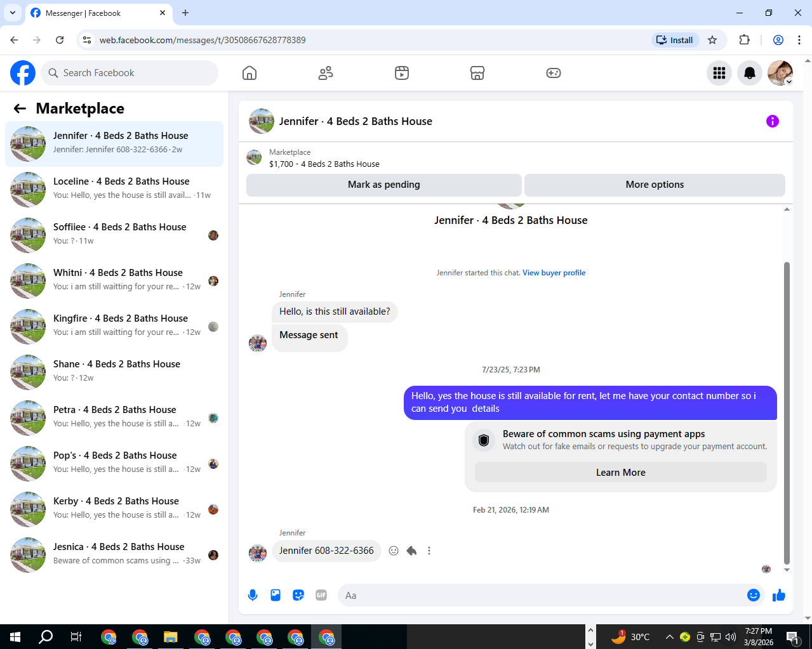The height and width of the screenshot is (649, 812).
Task: Open the Kerby conversation
Action: coord(114,509)
